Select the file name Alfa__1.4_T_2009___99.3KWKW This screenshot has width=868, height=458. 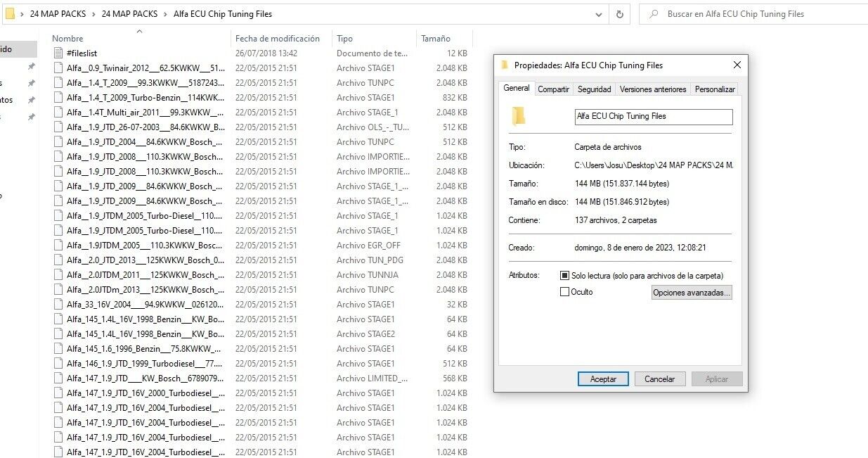145,83
